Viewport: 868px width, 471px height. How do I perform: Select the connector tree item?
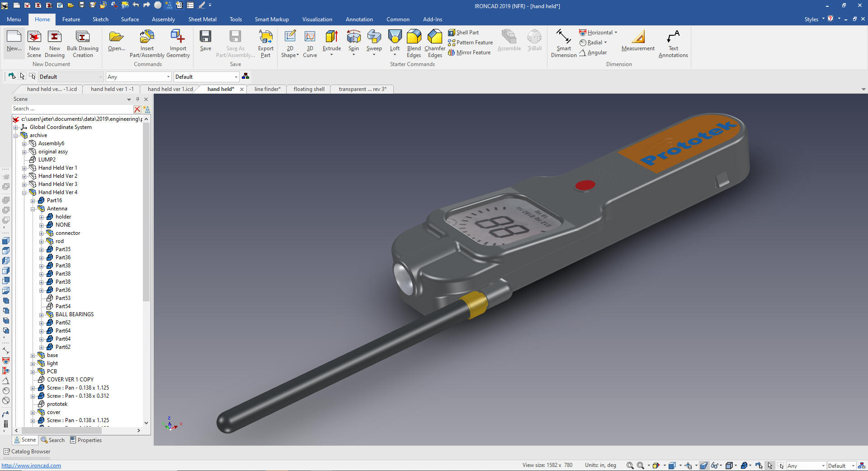(x=68, y=233)
